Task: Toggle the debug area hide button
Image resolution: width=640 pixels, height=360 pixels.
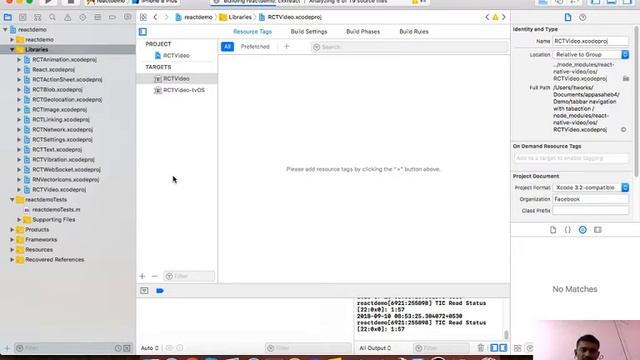Action: coord(144,291)
